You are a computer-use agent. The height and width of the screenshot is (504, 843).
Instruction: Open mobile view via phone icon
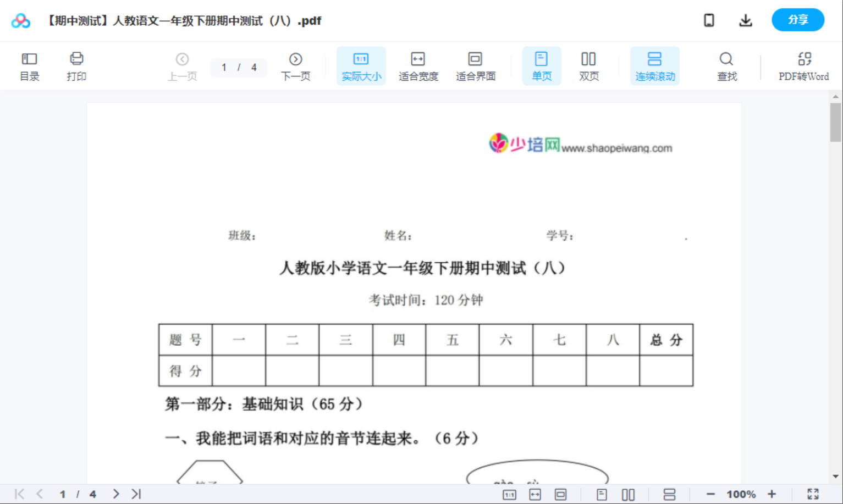pyautogui.click(x=709, y=20)
